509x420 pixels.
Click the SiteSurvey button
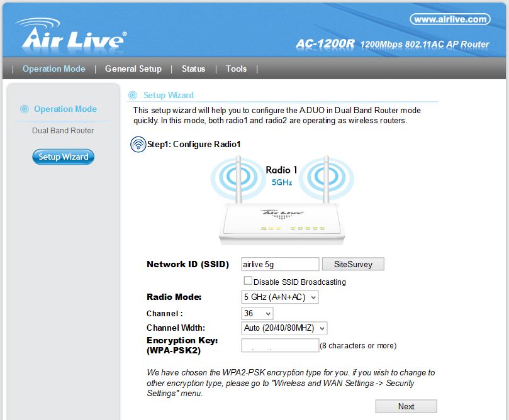tap(353, 264)
